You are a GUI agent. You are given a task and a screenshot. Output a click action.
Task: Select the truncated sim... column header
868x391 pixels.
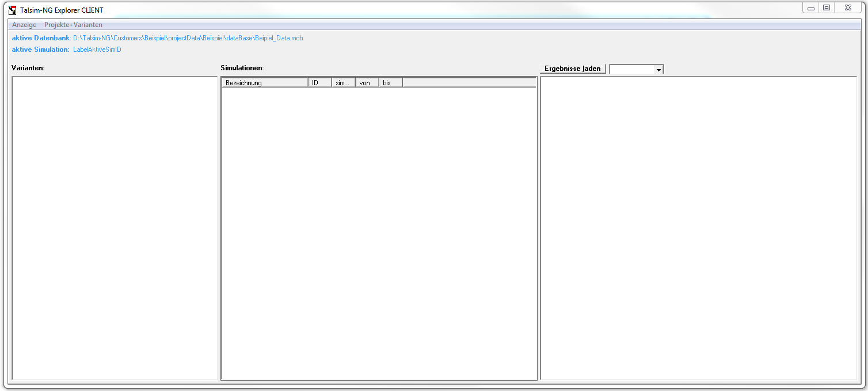(x=343, y=83)
